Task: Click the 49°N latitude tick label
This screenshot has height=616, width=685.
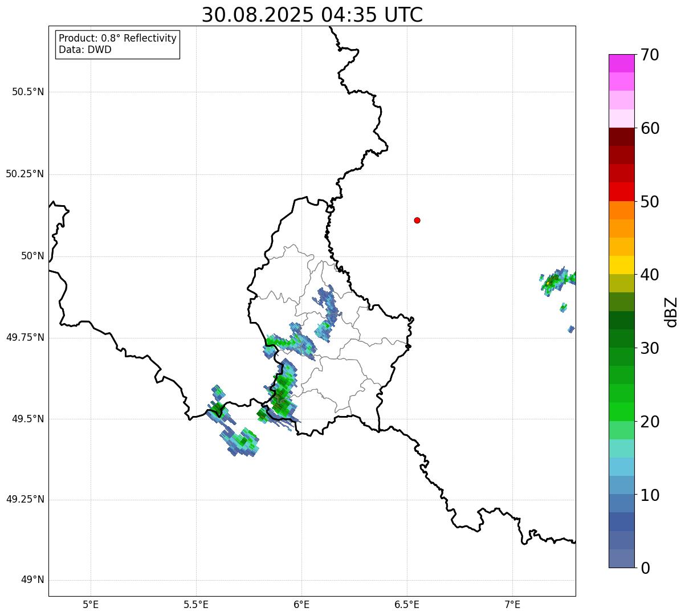Action: tap(32, 580)
